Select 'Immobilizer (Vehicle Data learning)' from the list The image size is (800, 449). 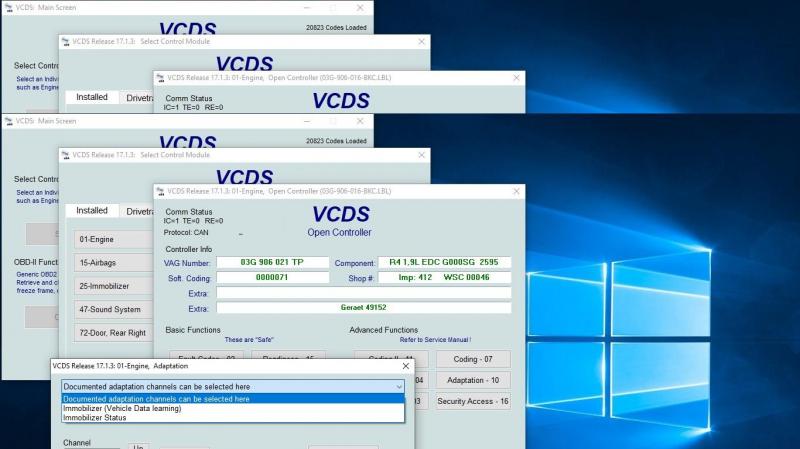click(233, 408)
